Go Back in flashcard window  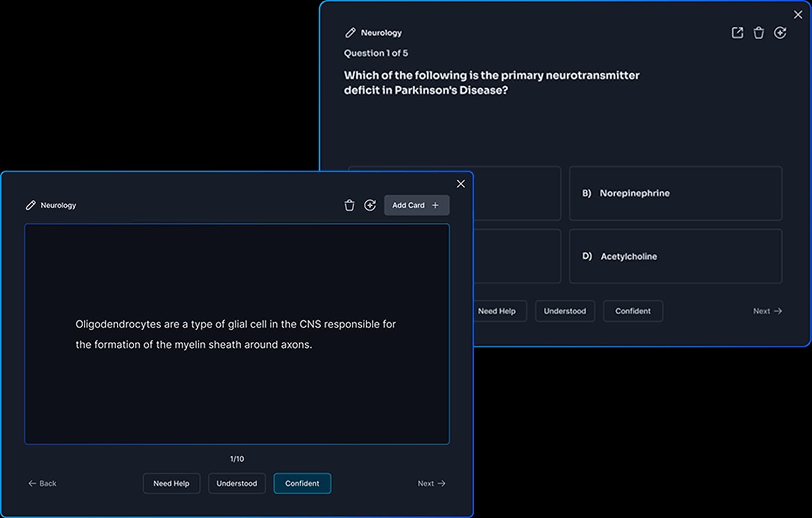coord(42,483)
